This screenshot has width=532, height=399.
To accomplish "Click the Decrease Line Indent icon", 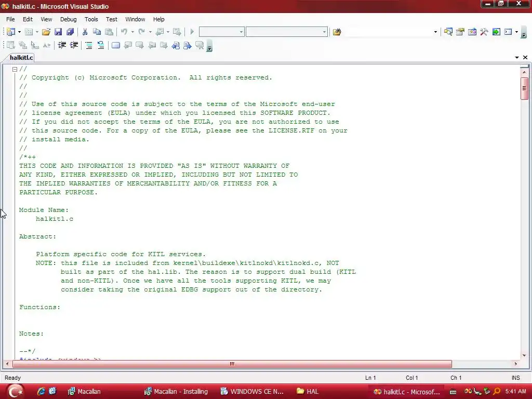I will point(62,45).
